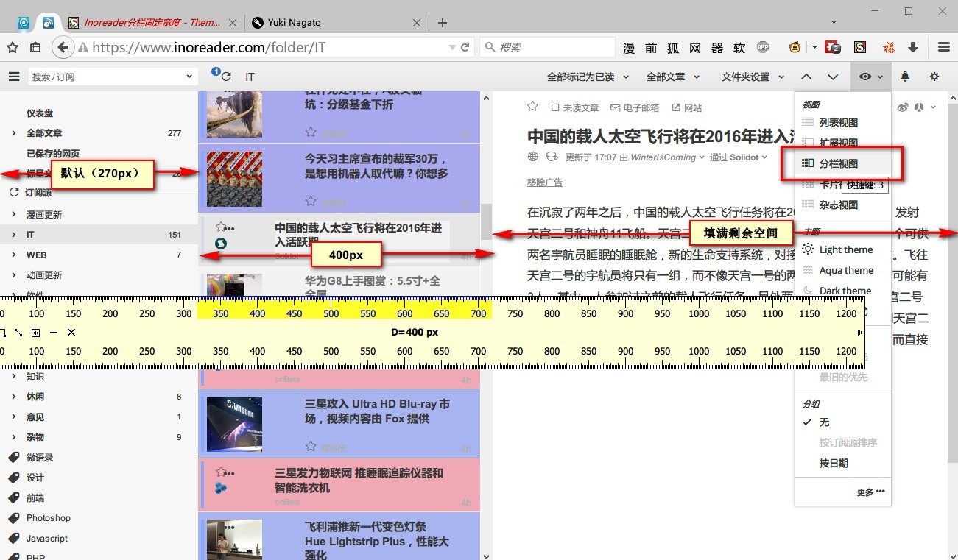Click the browser 搜索 search box
This screenshot has height=560, width=958.
coord(547,47)
